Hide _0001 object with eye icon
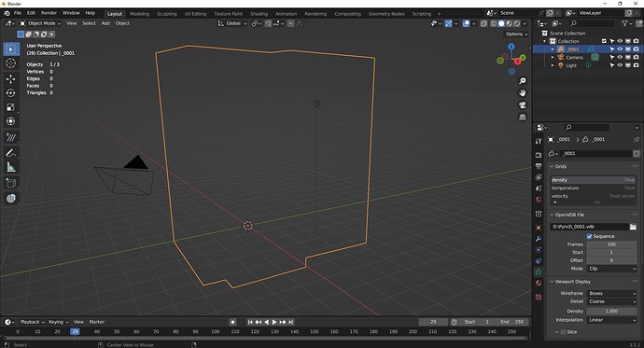Screen dimensions: 644x348 620,49
